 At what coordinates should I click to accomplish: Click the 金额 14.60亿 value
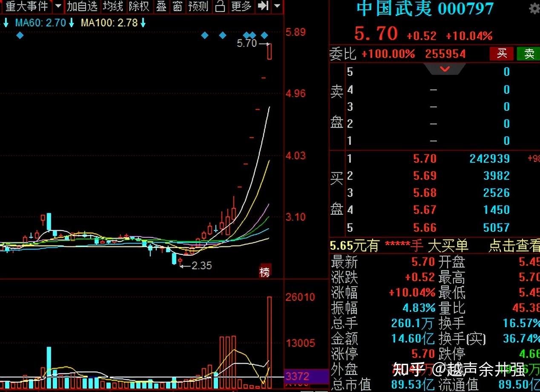coord(413,338)
